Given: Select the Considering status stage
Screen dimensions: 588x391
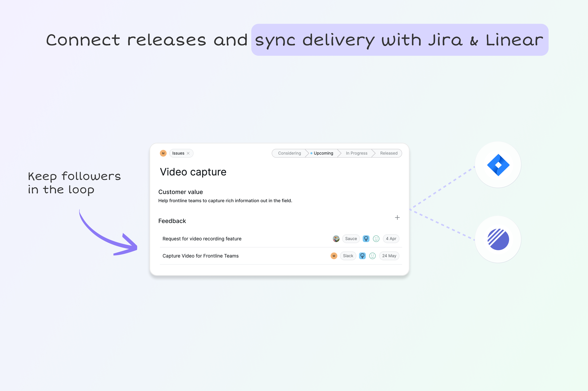Looking at the screenshot, I should [x=289, y=153].
